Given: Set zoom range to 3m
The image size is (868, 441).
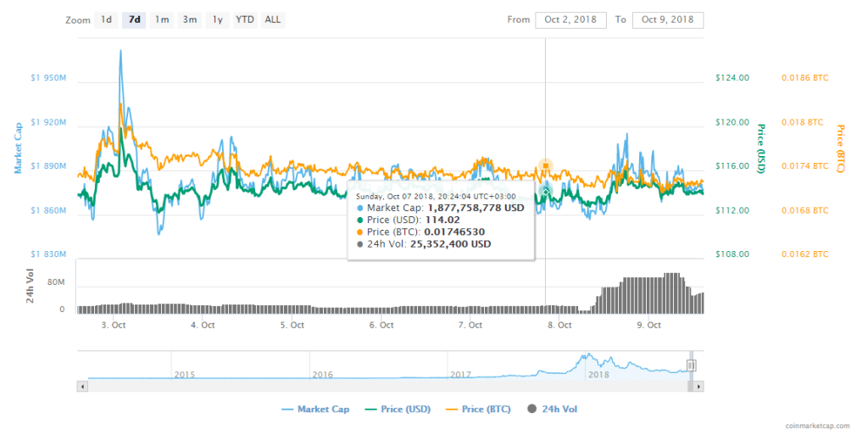Looking at the screenshot, I should (x=190, y=20).
